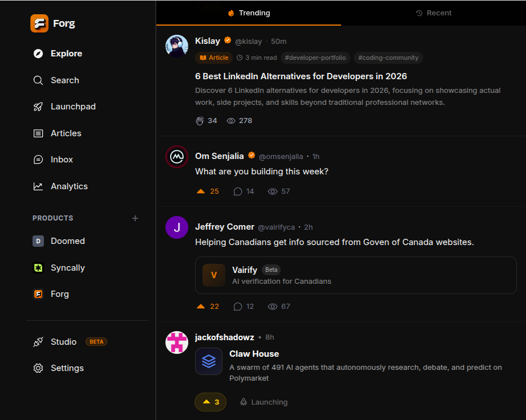Upvote Jeffrey Comer's Vairify post
Image resolution: width=526 pixels, height=420 pixels.
[x=207, y=306]
